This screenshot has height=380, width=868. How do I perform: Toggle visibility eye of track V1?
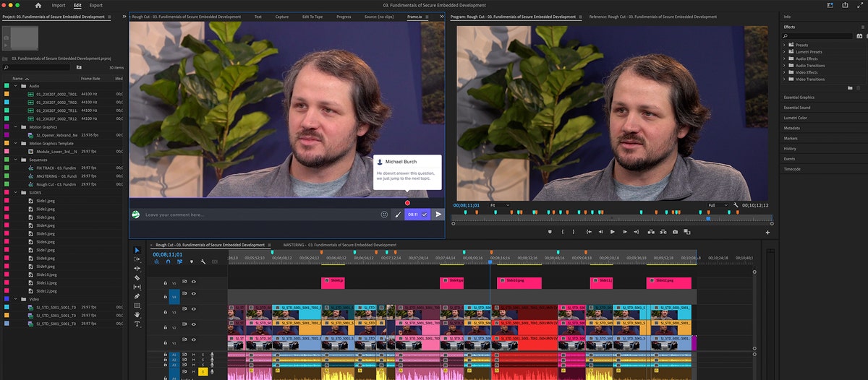tap(193, 339)
